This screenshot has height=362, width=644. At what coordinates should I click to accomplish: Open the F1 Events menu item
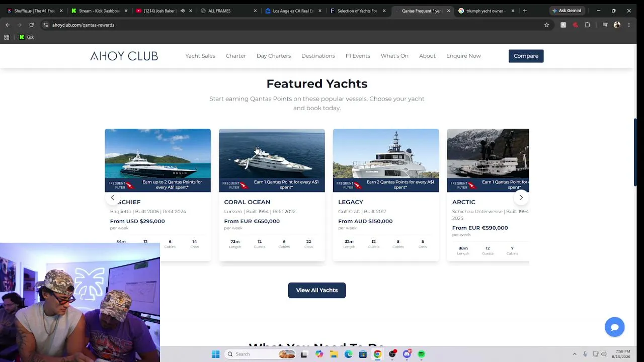[x=358, y=56]
